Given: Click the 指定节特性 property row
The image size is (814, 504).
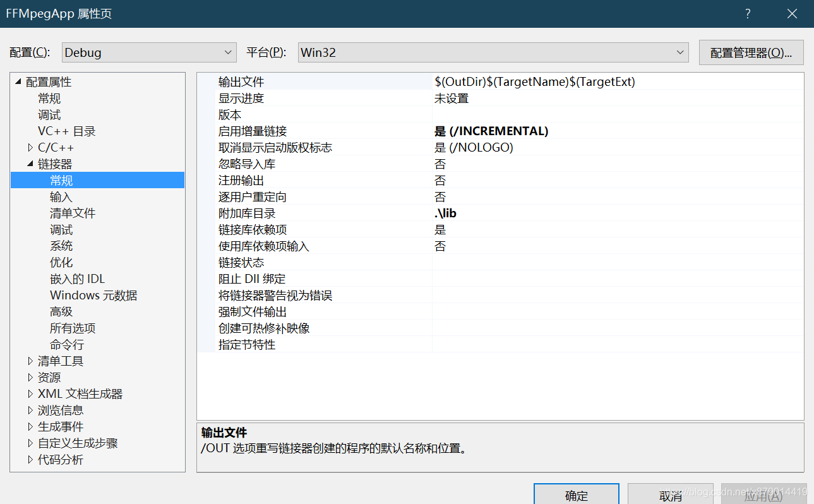Looking at the screenshot, I should pos(500,344).
